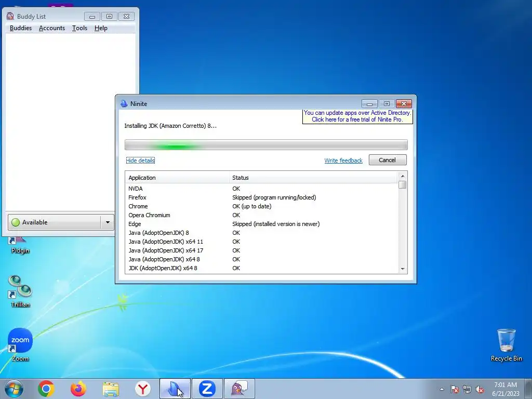Maximize the Buddy List window
Viewport: 532px width, 399px height.
pos(109,16)
